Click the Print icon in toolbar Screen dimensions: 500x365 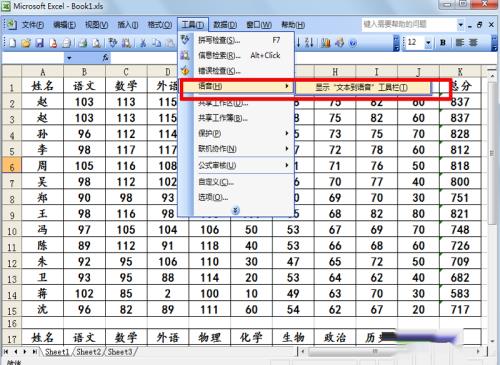tap(67, 43)
